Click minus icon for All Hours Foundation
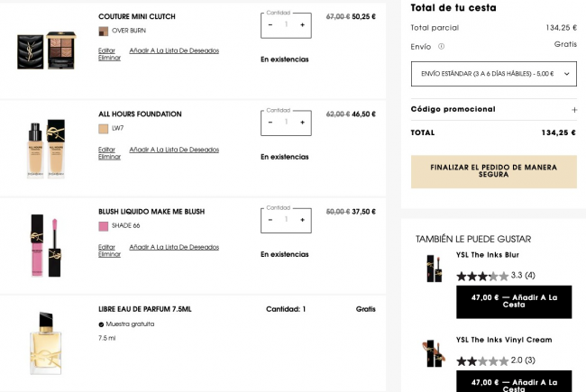This screenshot has width=586, height=392. tap(270, 123)
